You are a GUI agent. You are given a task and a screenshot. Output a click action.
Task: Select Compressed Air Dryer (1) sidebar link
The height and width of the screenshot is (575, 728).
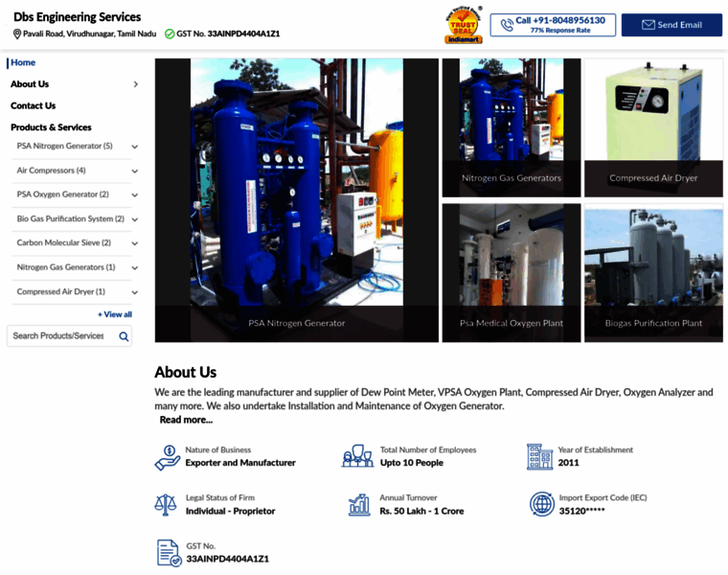60,291
